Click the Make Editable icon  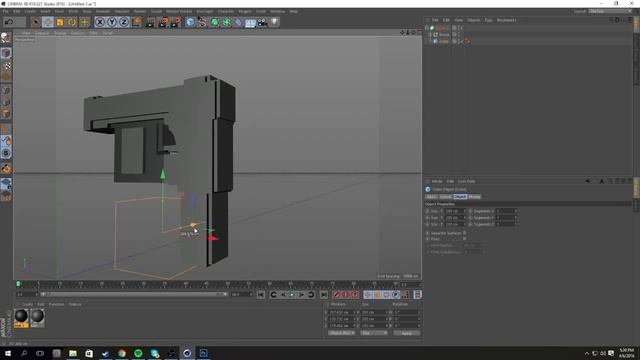[x=6, y=38]
